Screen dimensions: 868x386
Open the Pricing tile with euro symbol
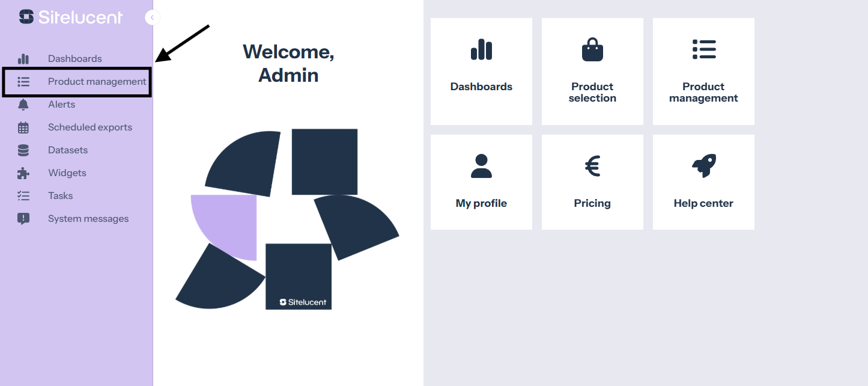click(592, 182)
